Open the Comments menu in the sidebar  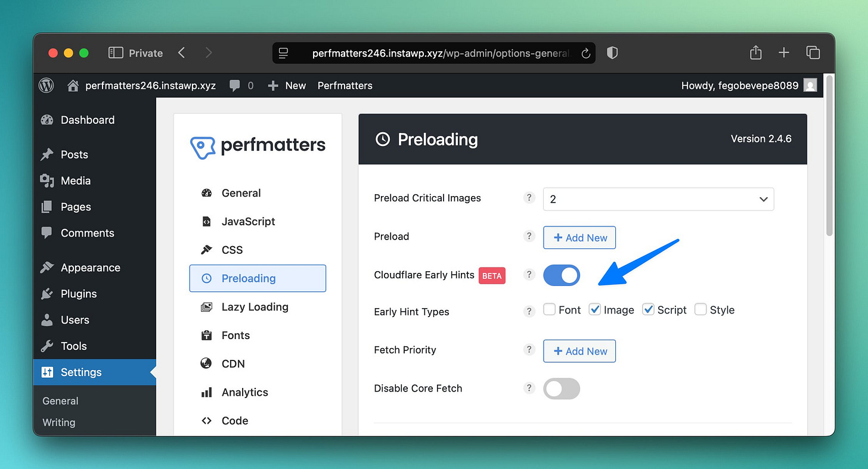pyautogui.click(x=95, y=233)
